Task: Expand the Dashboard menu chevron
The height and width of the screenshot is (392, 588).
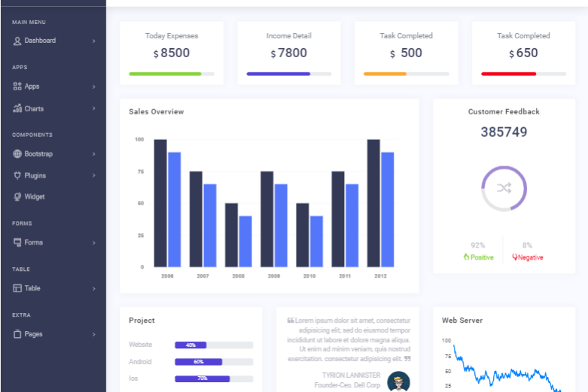Action: [x=94, y=41]
